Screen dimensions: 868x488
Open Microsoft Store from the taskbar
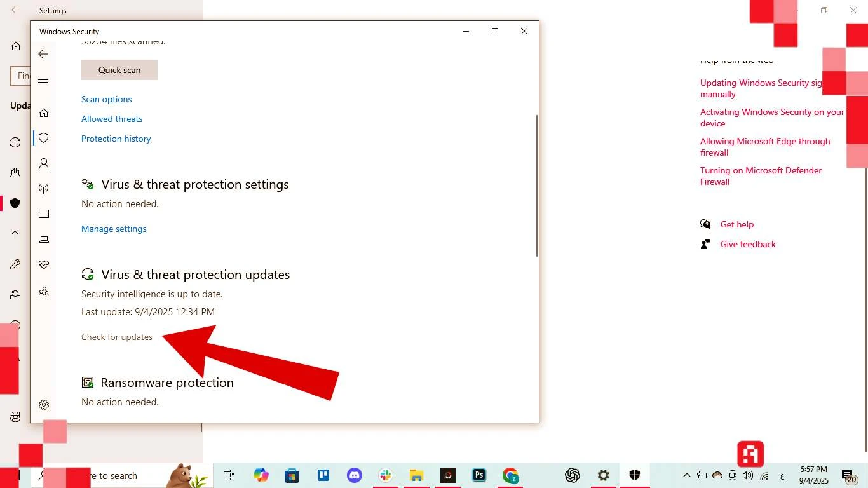point(292,475)
